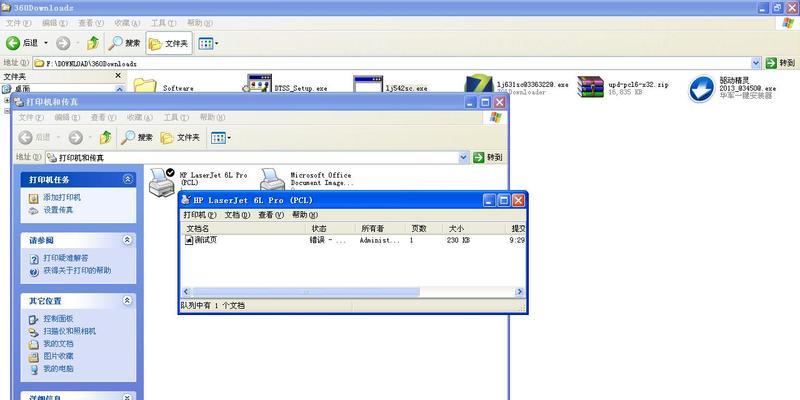Screen dimensions: 800x400
Task: Select DTSS_Setup.exe file icon
Action: point(257,84)
